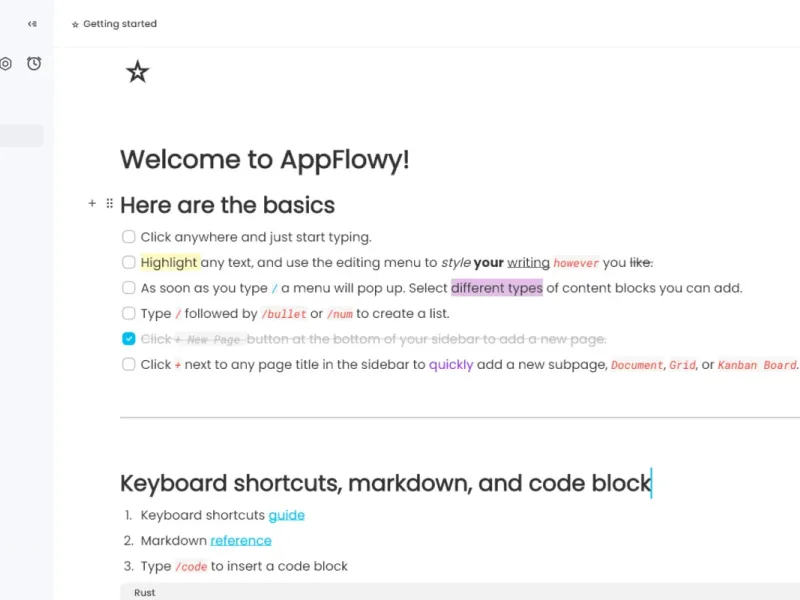This screenshot has height=600, width=800.
Task: Collapse the sidebar with double-arrow icon
Action: point(32,24)
